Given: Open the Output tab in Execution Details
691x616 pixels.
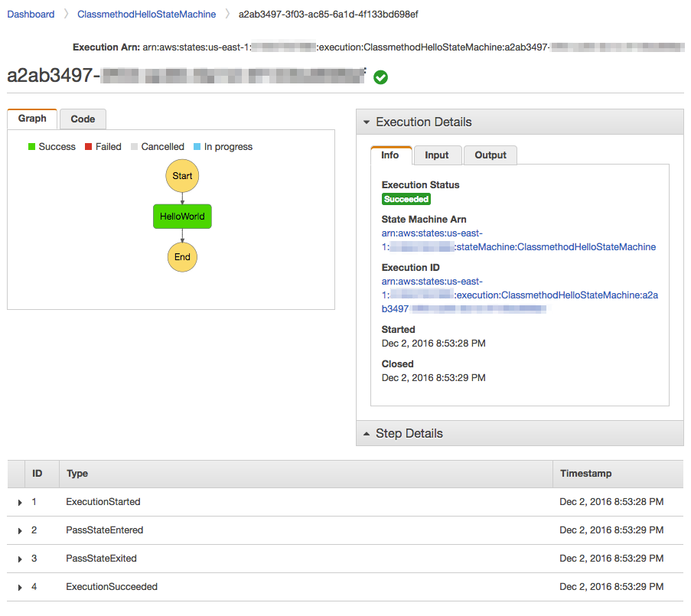Looking at the screenshot, I should coord(490,155).
